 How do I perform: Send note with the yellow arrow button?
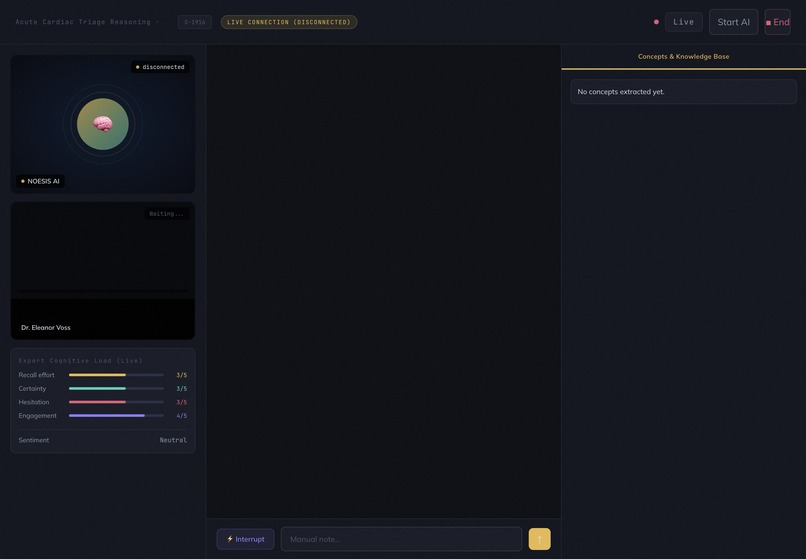539,539
